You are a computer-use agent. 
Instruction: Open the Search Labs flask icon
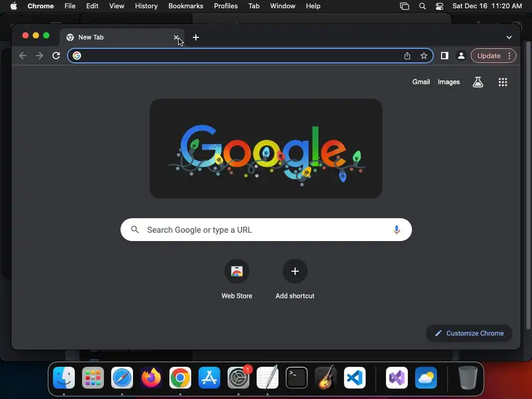tap(478, 82)
